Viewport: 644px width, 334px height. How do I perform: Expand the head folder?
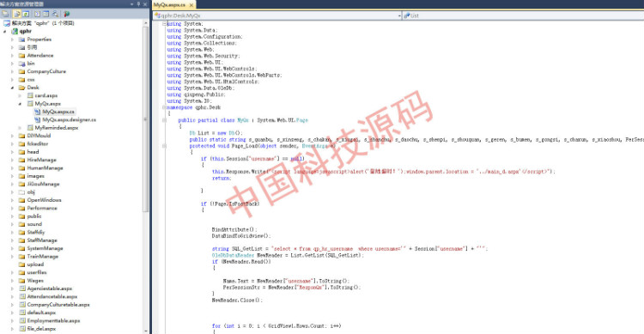[x=12, y=152]
